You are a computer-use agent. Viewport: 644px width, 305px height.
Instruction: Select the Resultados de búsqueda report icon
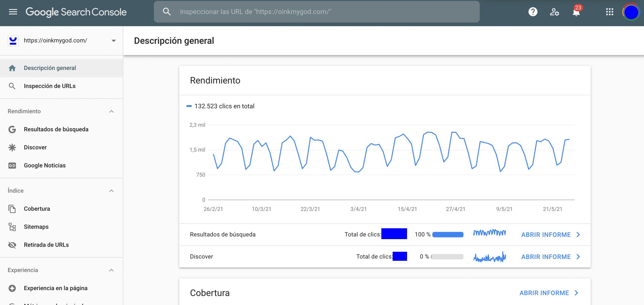(x=12, y=129)
